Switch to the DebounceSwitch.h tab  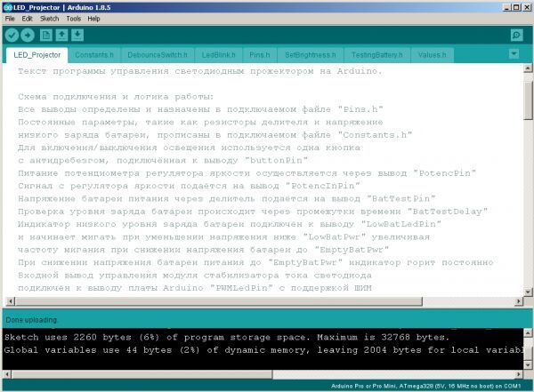[x=158, y=55]
